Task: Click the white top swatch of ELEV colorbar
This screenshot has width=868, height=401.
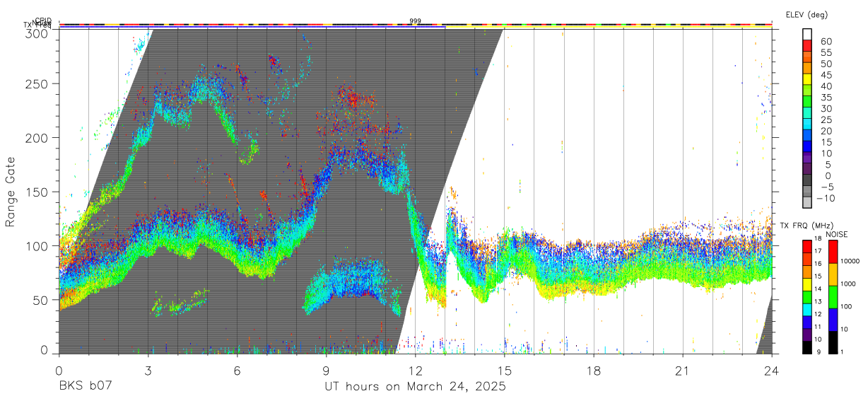Action: (x=807, y=35)
